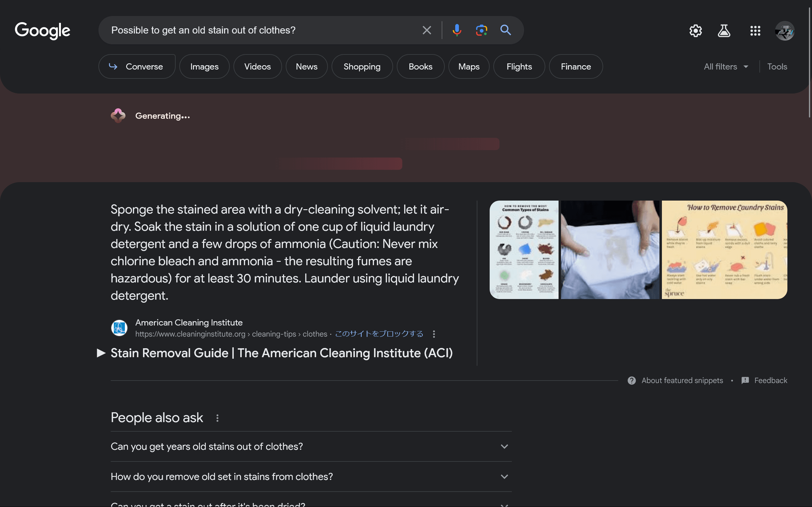Click the Generating AI sparkle icon
Viewport: 812px width, 507px height.
[118, 116]
